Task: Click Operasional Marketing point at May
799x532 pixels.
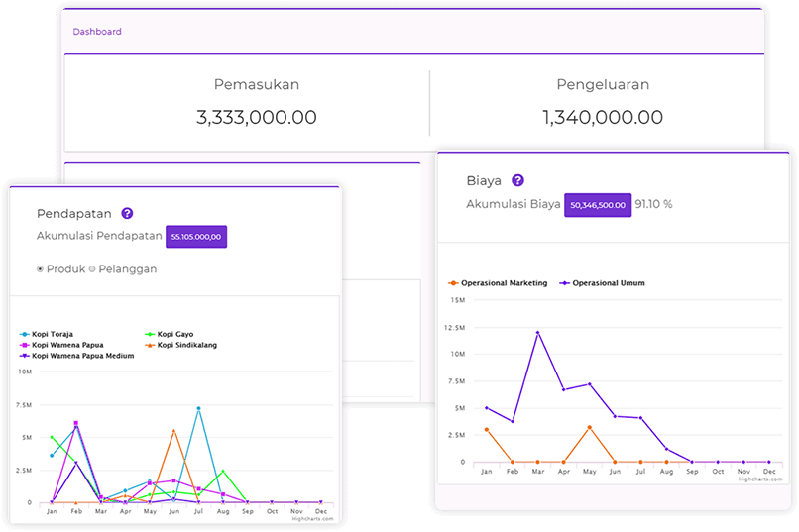Action: (589, 428)
